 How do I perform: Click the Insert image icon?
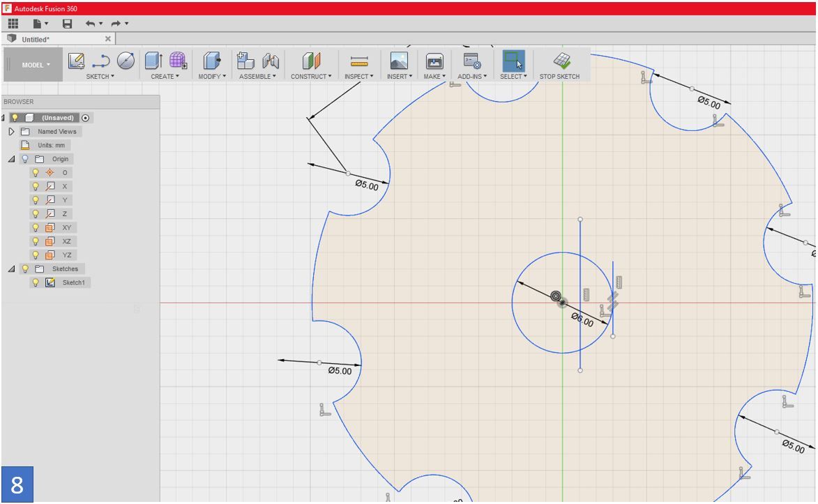(399, 61)
